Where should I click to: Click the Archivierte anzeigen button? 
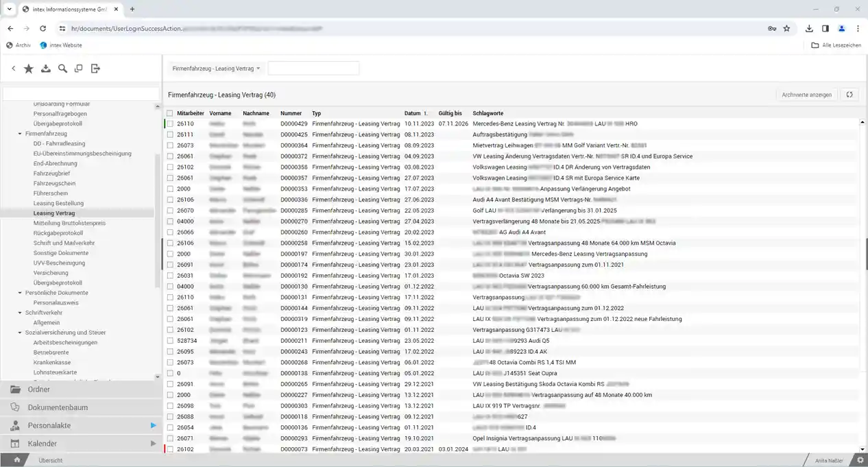point(806,95)
